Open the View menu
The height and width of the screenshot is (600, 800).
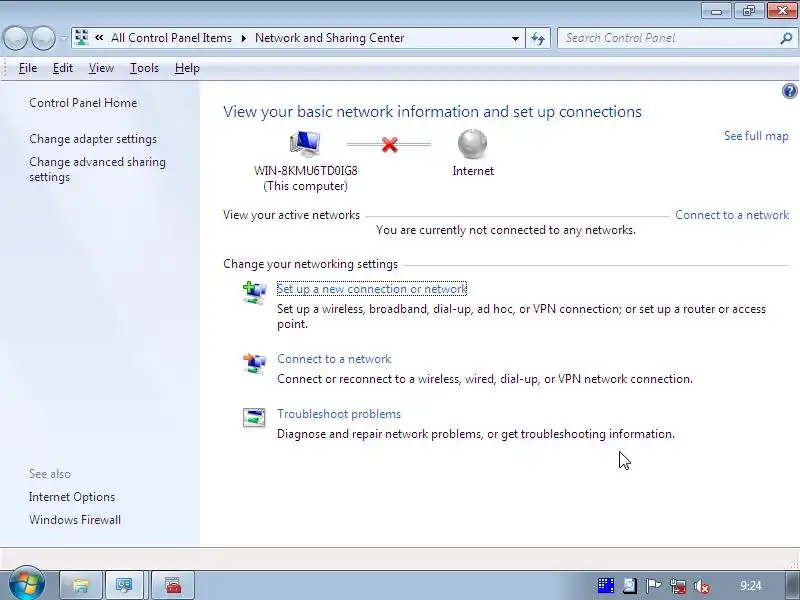(101, 68)
